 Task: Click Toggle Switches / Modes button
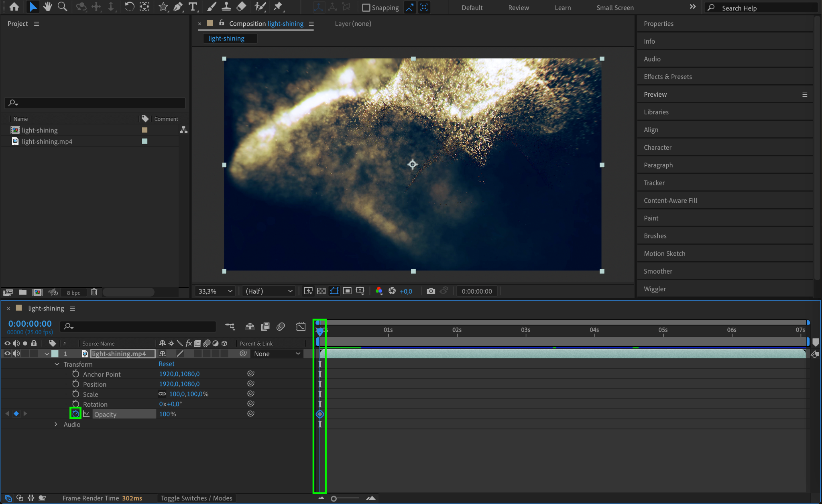tap(196, 498)
